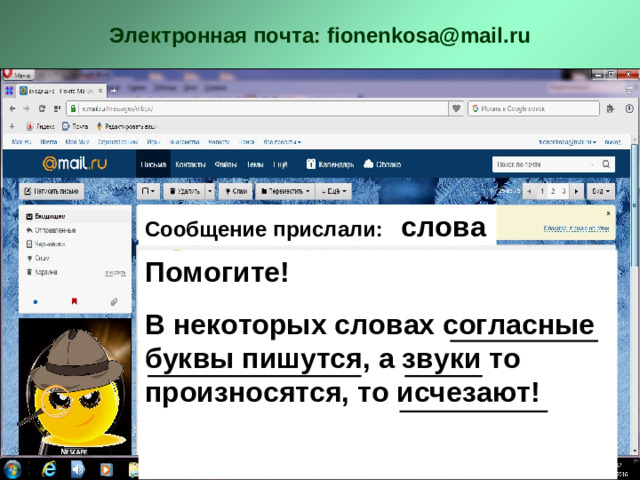Open Trash folder in sidebar
Image resolution: width=640 pixels, height=480 pixels.
(x=42, y=272)
